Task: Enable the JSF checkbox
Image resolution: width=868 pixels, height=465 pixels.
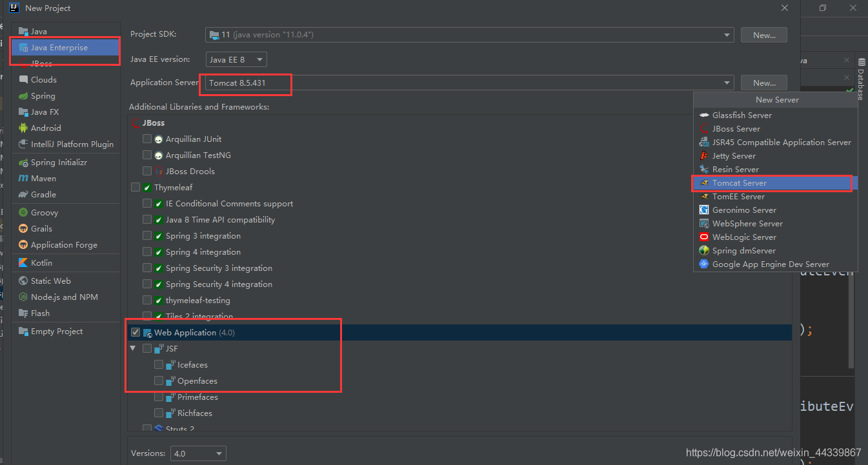Action: click(147, 348)
